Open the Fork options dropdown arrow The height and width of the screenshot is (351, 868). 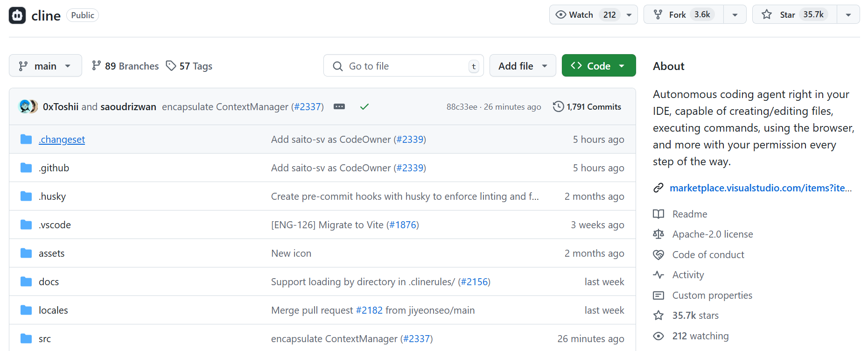(x=735, y=15)
